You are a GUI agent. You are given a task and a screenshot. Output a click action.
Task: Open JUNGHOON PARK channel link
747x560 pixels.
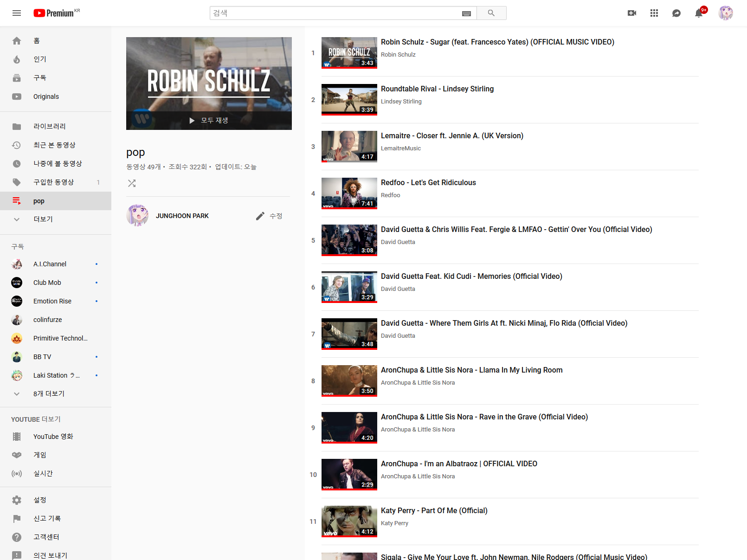pos(182,216)
